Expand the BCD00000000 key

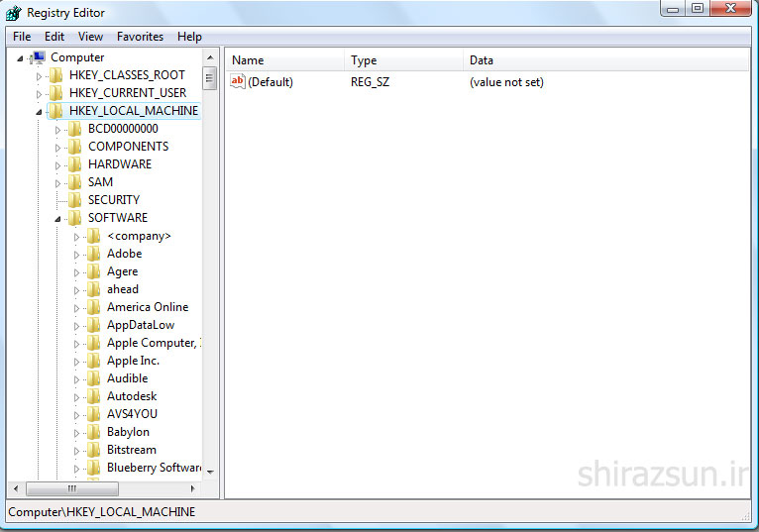coord(57,130)
